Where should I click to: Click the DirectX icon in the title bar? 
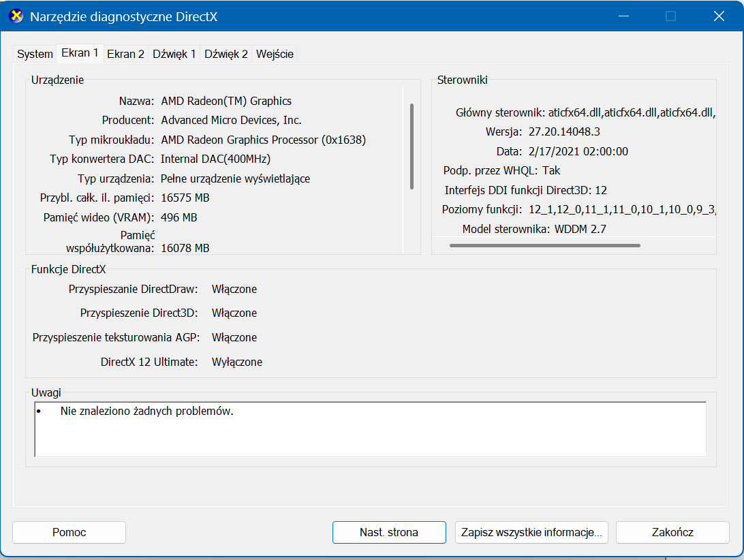click(16, 16)
